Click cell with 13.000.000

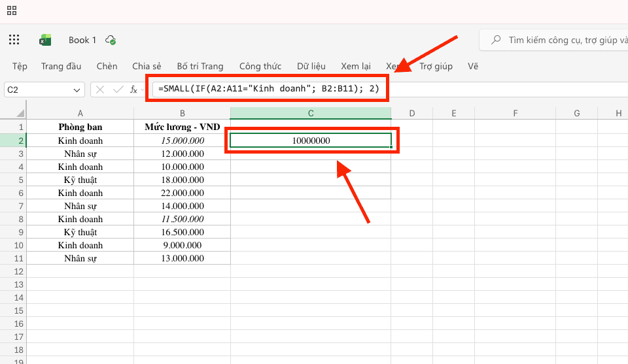point(183,258)
